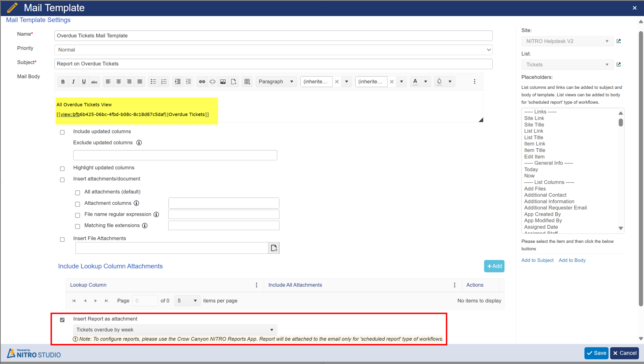Check Insert File Attachments
Screen dimensions: 644x364
(x=62, y=239)
